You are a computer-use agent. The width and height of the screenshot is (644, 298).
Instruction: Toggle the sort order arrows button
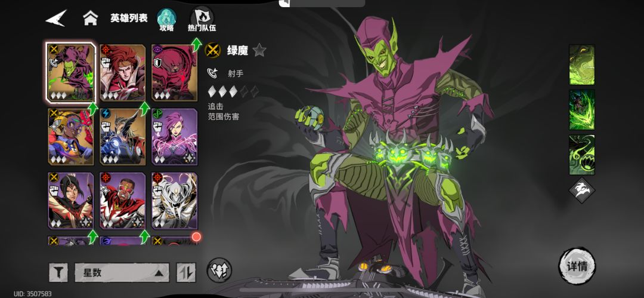(186, 272)
